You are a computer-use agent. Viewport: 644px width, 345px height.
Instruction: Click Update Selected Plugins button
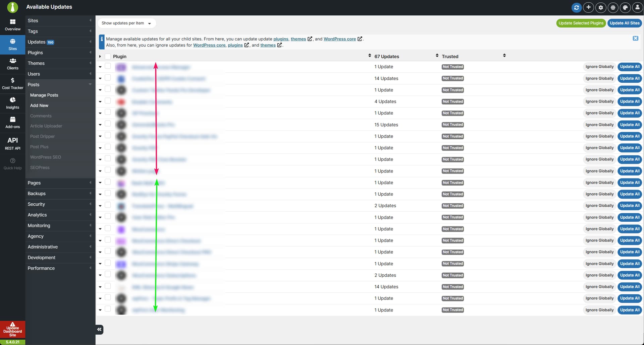(x=581, y=23)
